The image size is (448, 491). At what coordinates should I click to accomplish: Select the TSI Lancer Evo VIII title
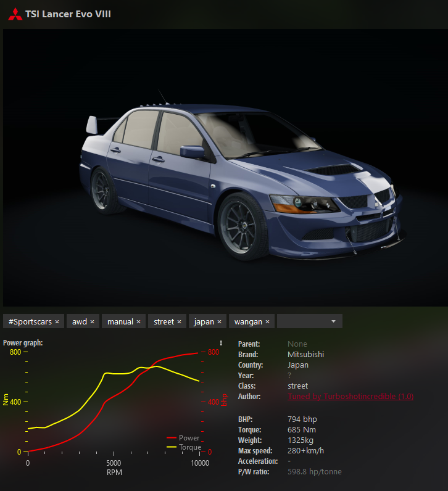(68, 14)
